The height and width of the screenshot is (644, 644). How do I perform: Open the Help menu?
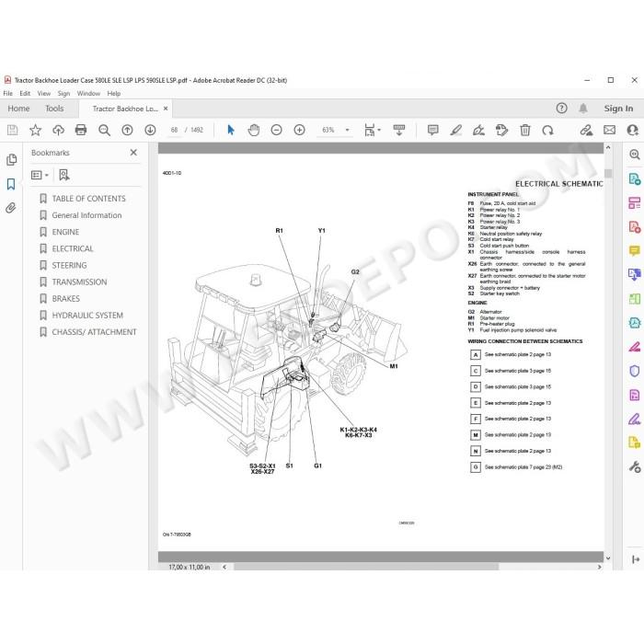click(114, 93)
